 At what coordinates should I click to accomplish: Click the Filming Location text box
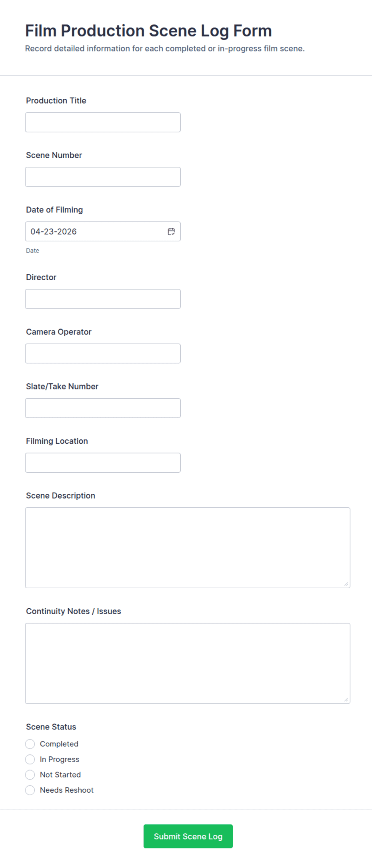tap(103, 463)
